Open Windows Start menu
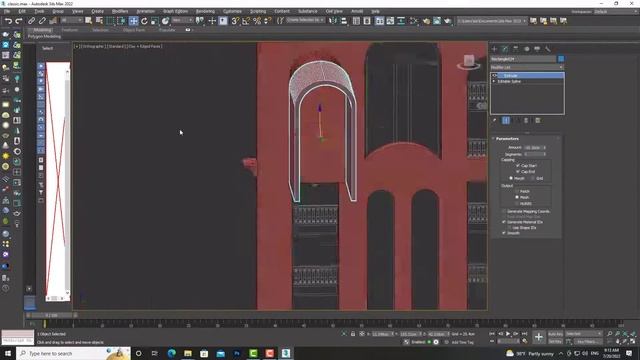 (x=8, y=353)
